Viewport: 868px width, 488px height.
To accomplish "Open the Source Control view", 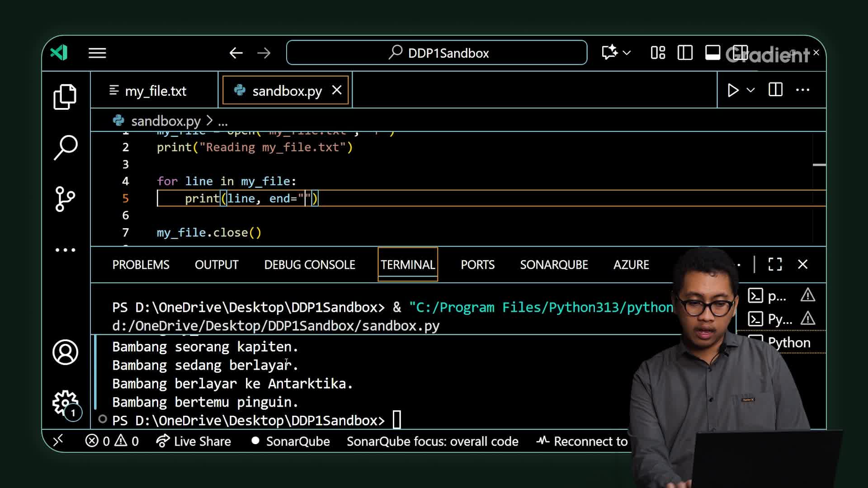I will tap(65, 199).
